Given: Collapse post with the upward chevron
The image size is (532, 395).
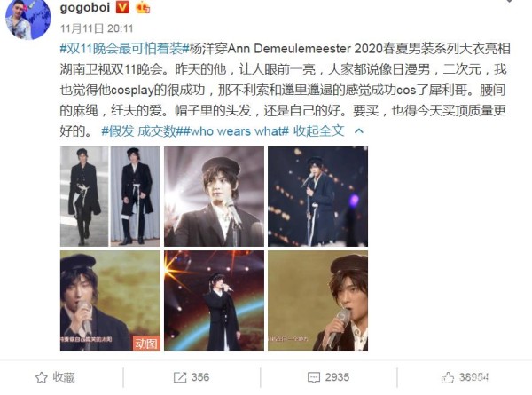Looking at the screenshot, I should point(359,131).
